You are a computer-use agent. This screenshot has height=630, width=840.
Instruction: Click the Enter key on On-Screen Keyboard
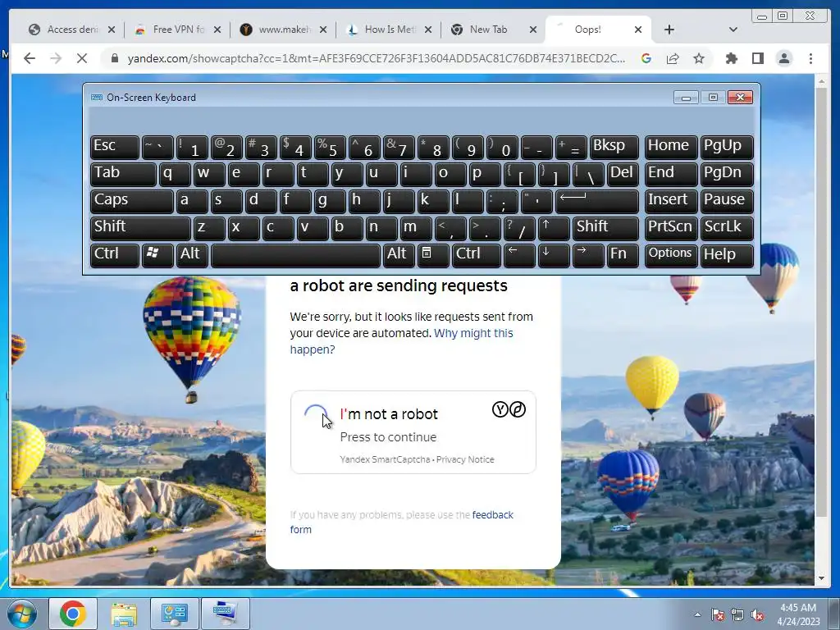click(597, 201)
